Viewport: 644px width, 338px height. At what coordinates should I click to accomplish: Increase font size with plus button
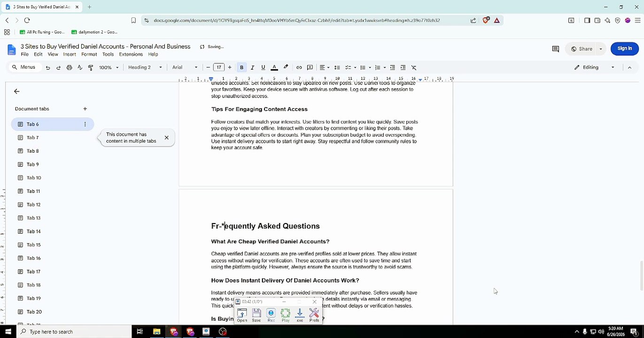pyautogui.click(x=230, y=68)
